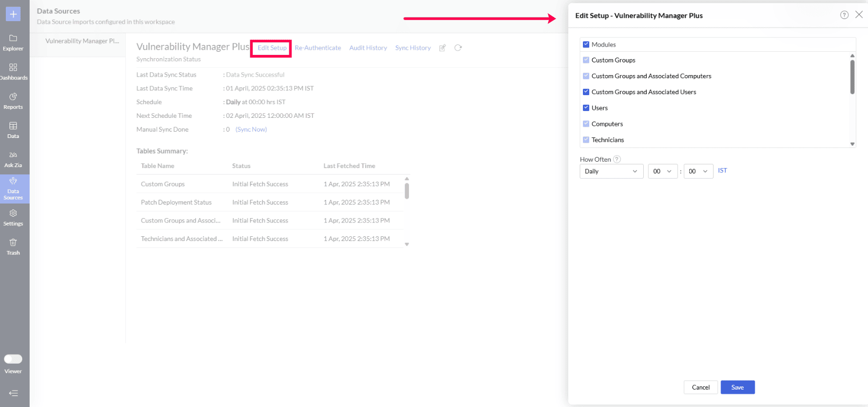Open the minute dropdown after the colon
The height and width of the screenshot is (407, 868).
(698, 171)
